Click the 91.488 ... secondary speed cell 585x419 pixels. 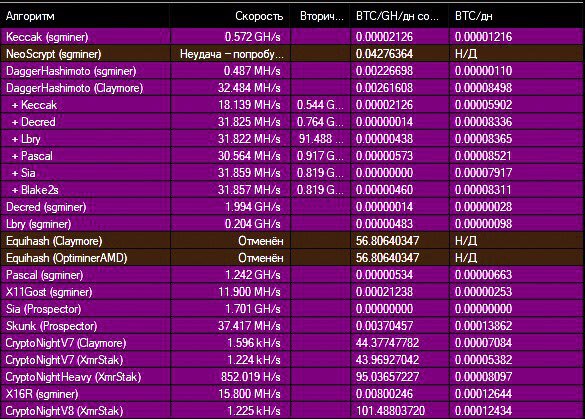pyautogui.click(x=321, y=139)
